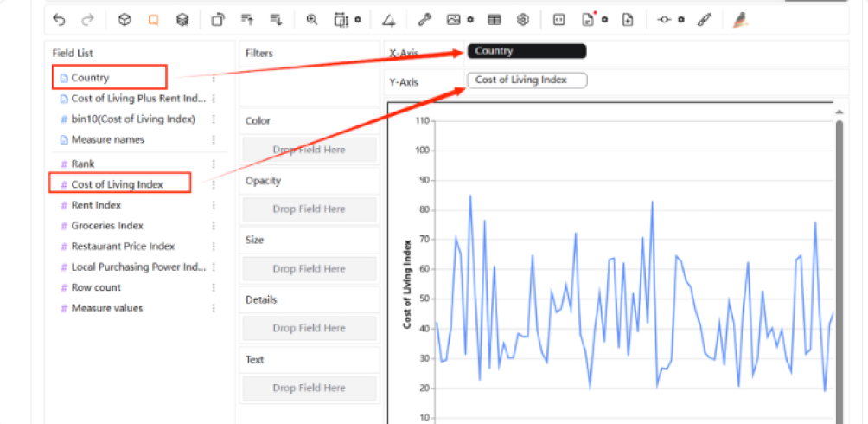868x424 pixels.
Task: Click scrollbar up arrow beside chart
Action: click(x=839, y=112)
